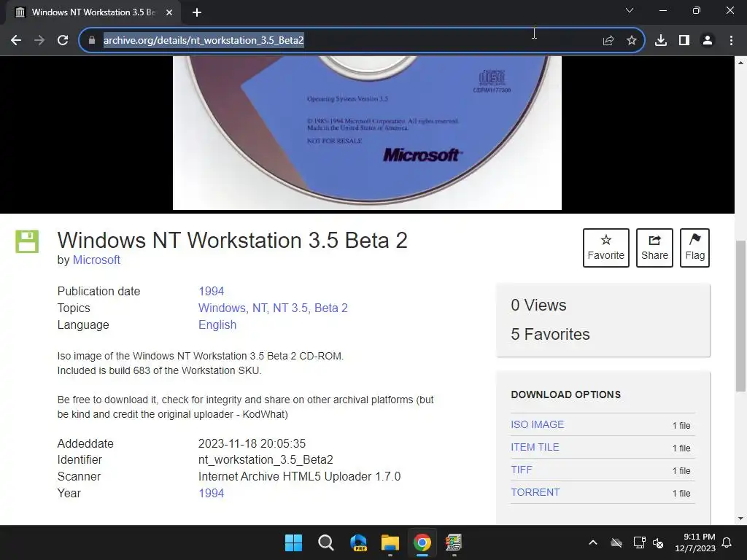Favorite this archive item

coord(606,248)
